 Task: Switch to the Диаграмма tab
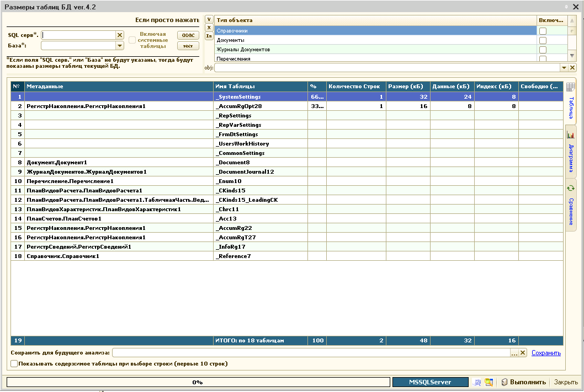(x=571, y=151)
